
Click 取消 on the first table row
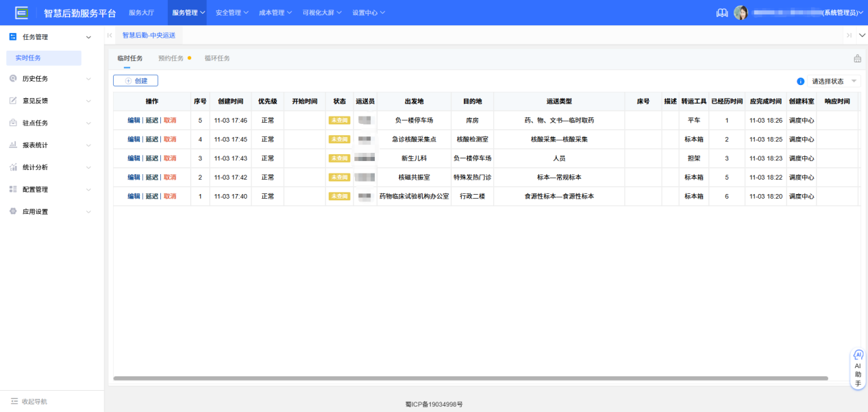tap(169, 119)
